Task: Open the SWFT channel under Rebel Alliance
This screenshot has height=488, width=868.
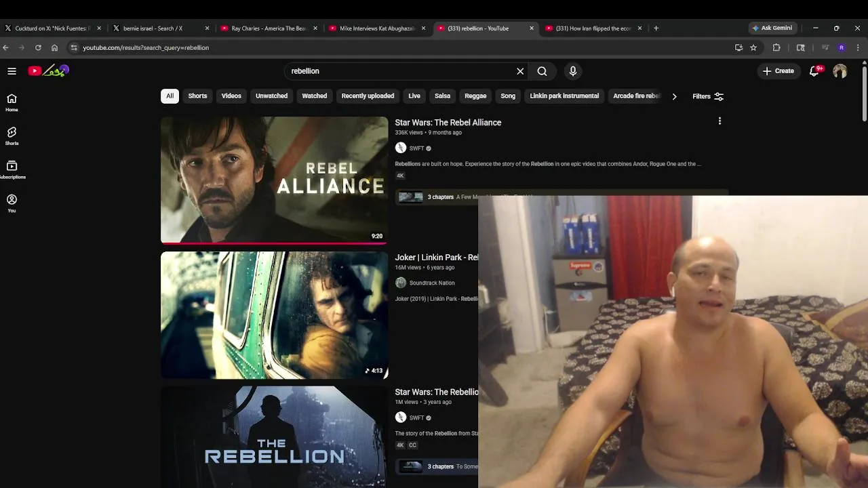Action: [416, 148]
